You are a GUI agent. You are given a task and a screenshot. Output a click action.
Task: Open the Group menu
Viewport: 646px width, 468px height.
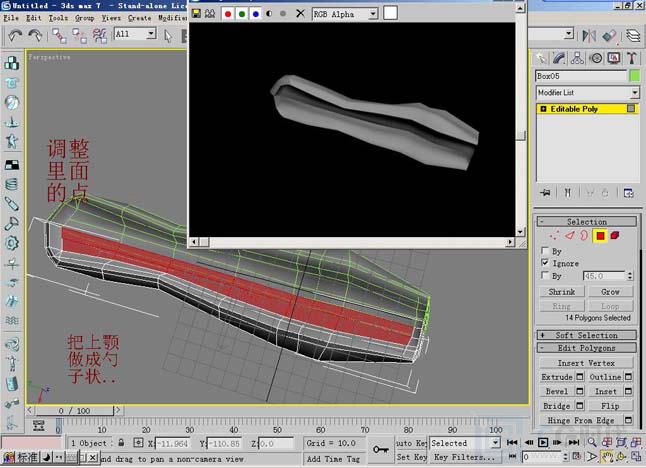tap(84, 18)
